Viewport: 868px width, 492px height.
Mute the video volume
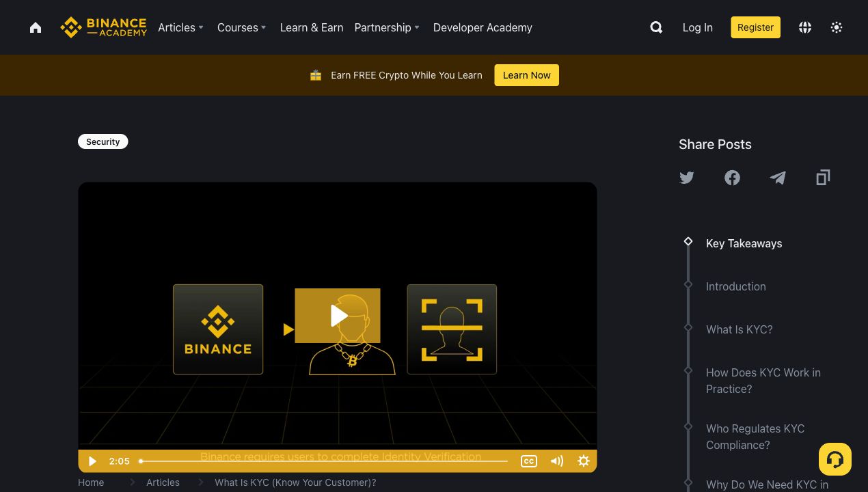[x=557, y=461]
